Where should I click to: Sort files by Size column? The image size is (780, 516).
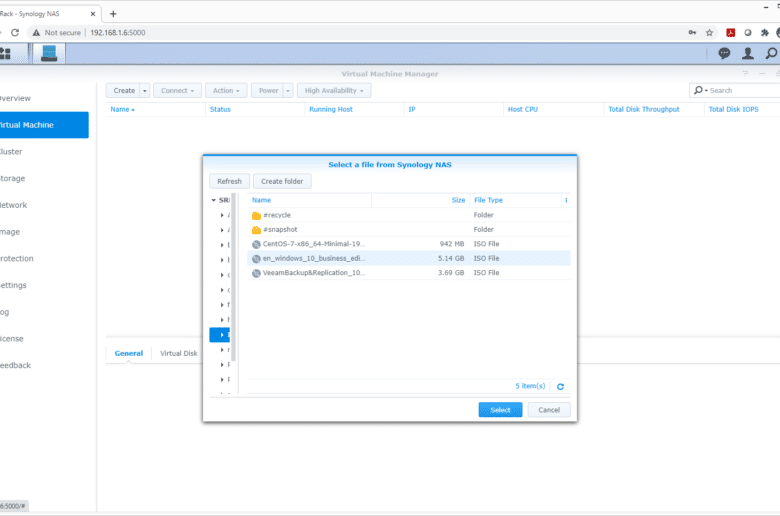pyautogui.click(x=420, y=200)
